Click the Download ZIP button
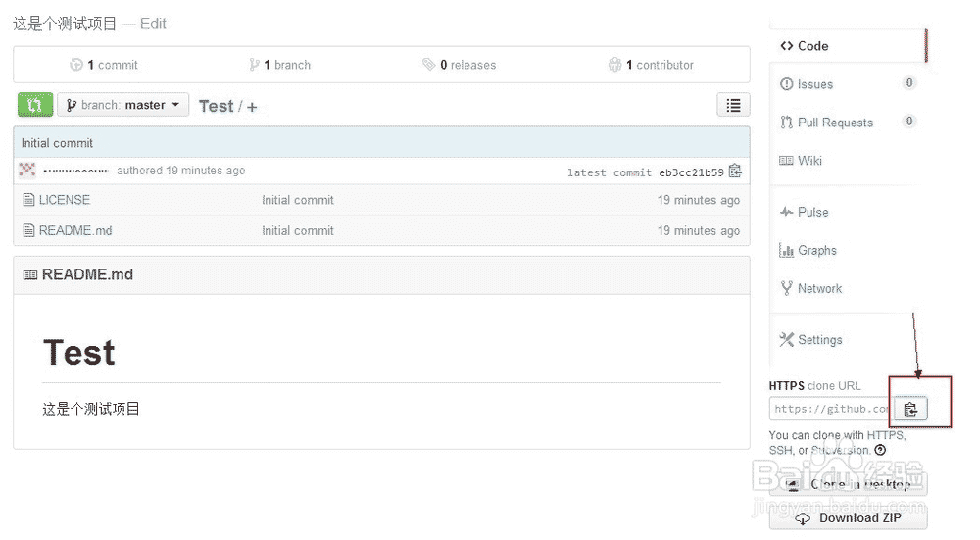The image size is (980, 540). (848, 517)
